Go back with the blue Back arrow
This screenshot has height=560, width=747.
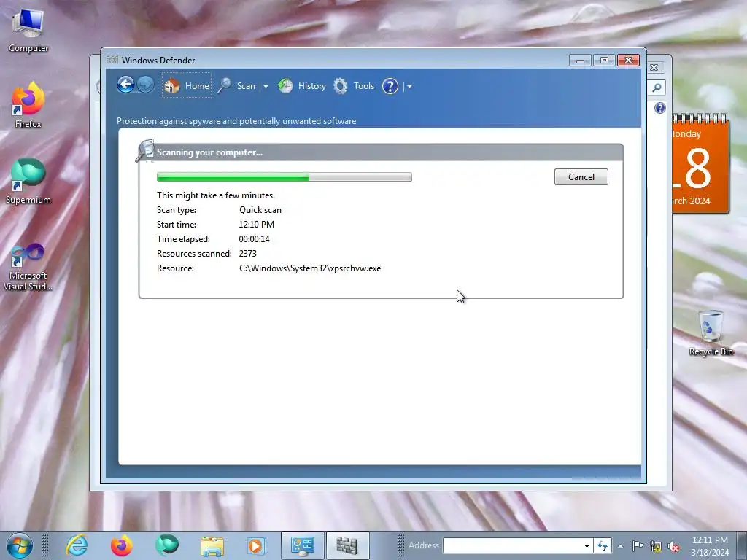[125, 85]
